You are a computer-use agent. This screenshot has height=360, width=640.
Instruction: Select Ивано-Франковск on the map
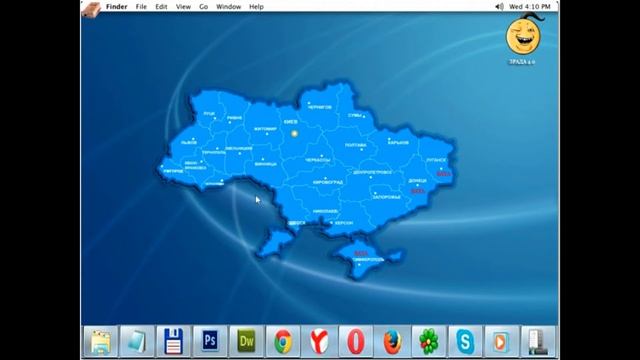(x=196, y=165)
